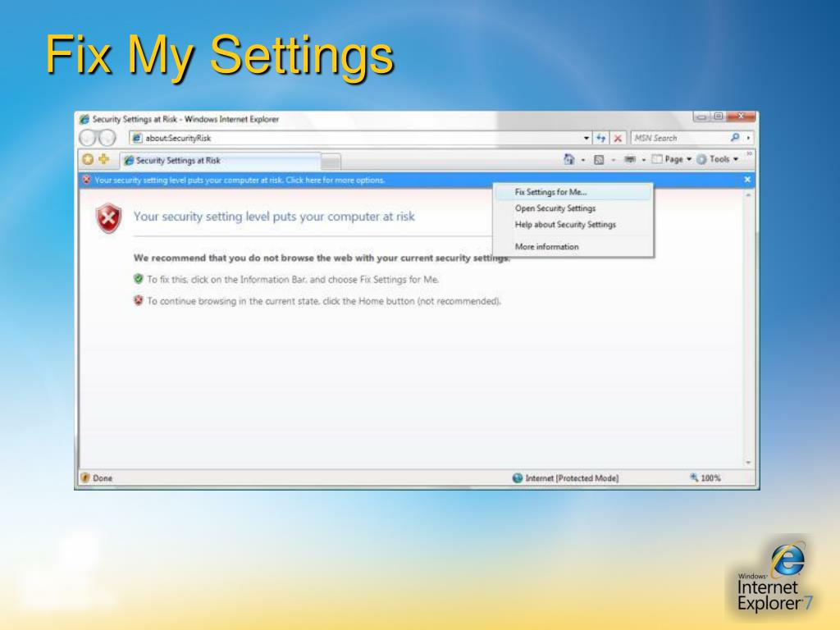Click the Refresh button beside the address bar
The image size is (840, 630).
(x=601, y=138)
